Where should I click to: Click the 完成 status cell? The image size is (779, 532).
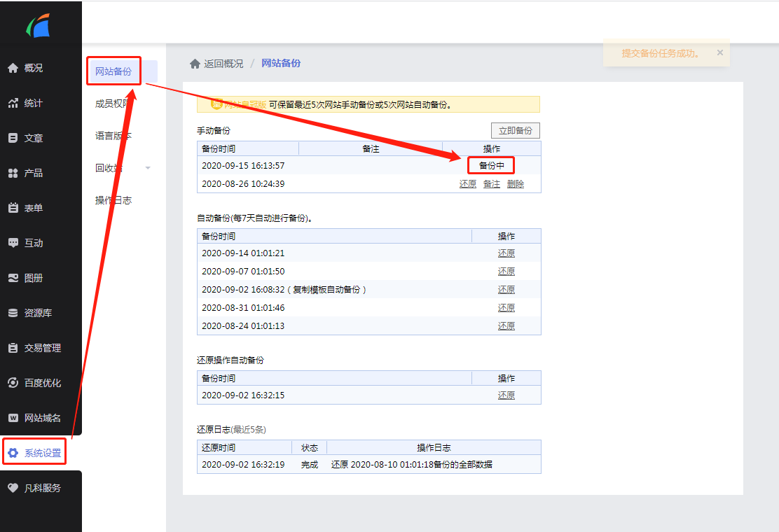coord(310,465)
